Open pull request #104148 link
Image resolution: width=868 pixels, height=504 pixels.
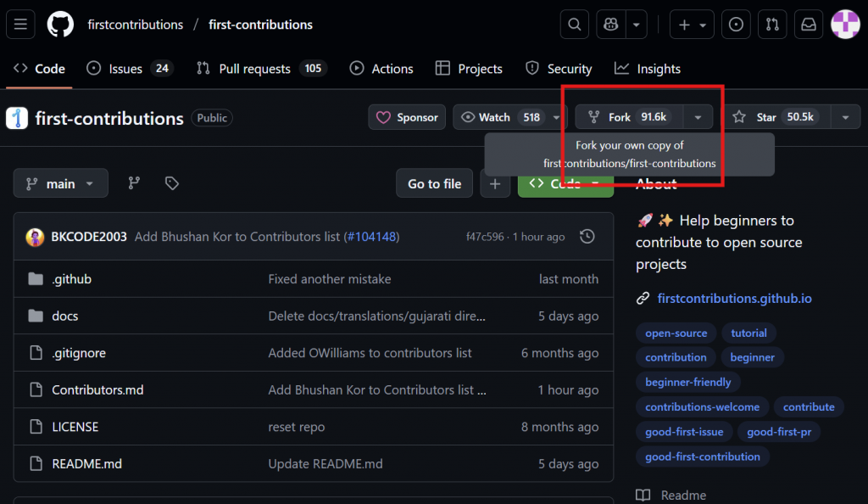pos(371,237)
